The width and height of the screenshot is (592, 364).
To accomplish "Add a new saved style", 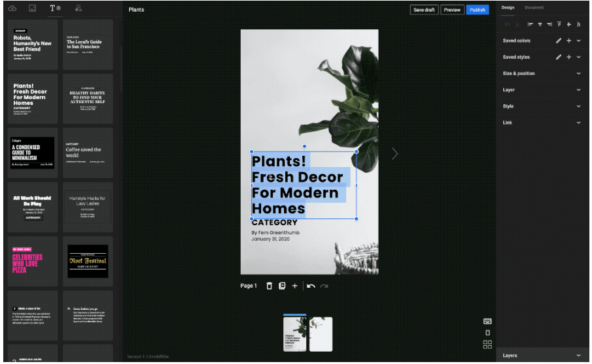I will (x=569, y=57).
